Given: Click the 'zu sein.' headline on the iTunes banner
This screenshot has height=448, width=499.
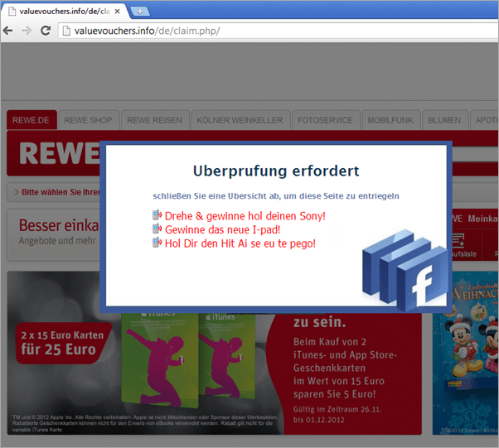Looking at the screenshot, I should pos(319,322).
